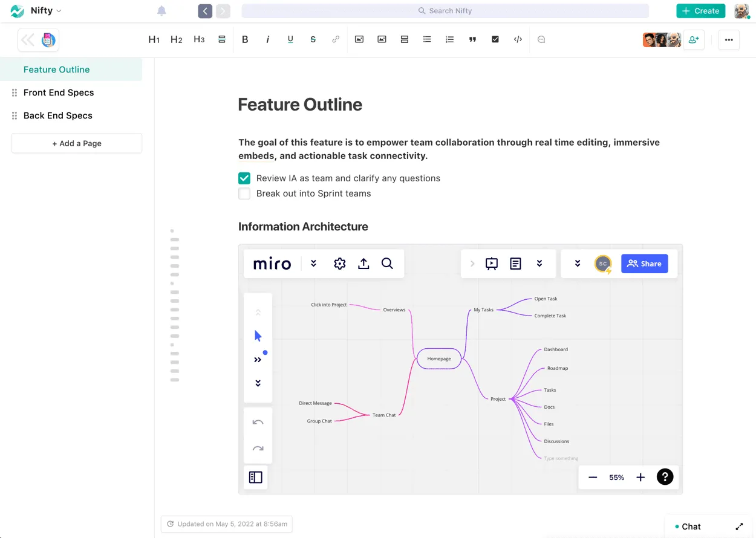Open the Miro search magnifier
The width and height of the screenshot is (756, 538).
387,264
